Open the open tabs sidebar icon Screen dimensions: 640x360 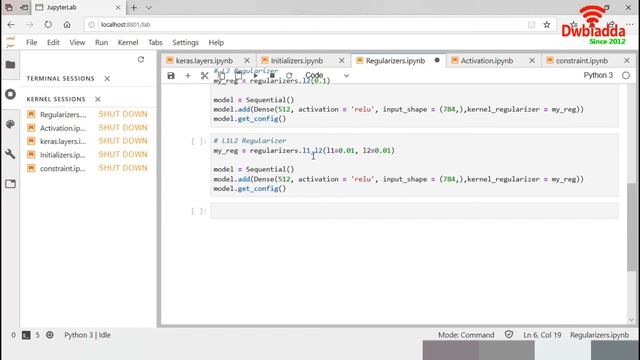[11, 184]
